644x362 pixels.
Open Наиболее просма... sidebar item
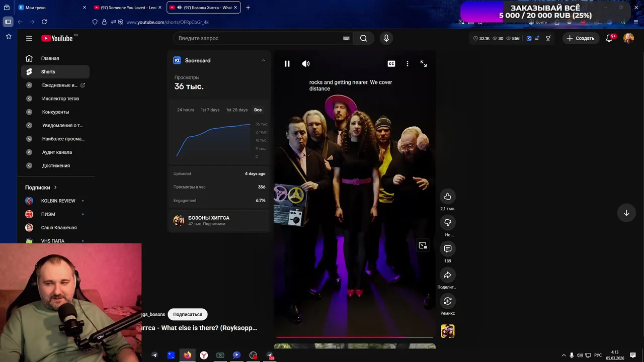(x=55, y=139)
